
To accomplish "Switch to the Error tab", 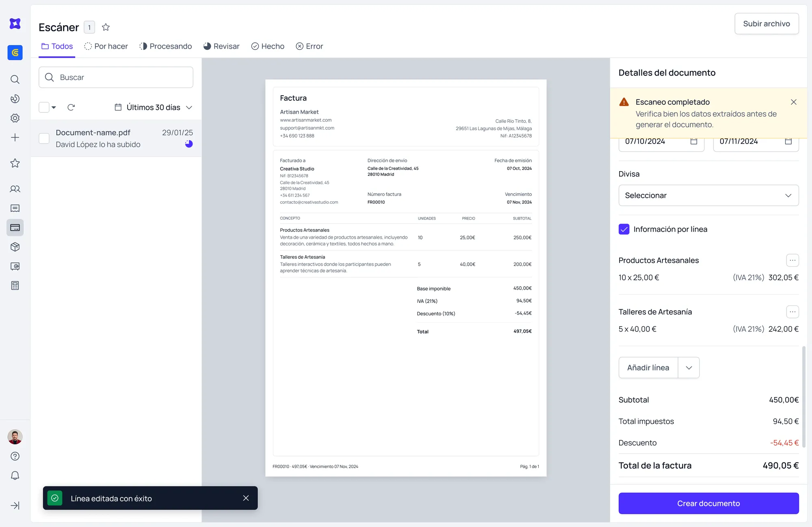I will tap(309, 46).
